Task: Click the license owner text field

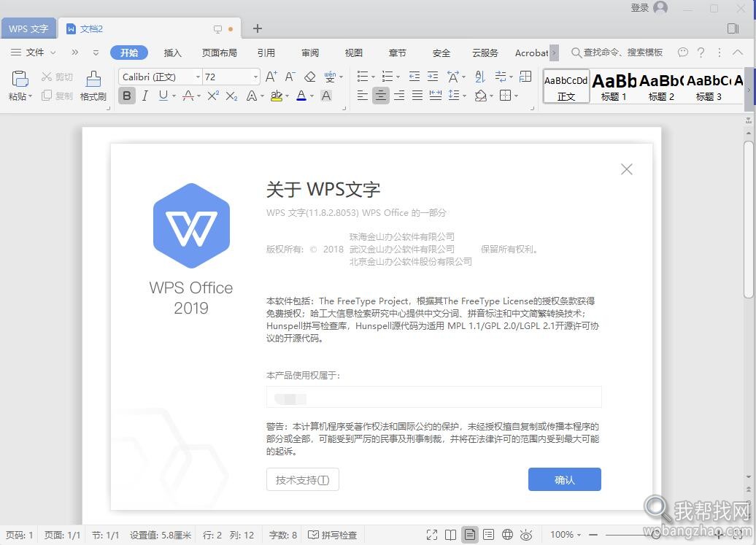Action: point(434,397)
